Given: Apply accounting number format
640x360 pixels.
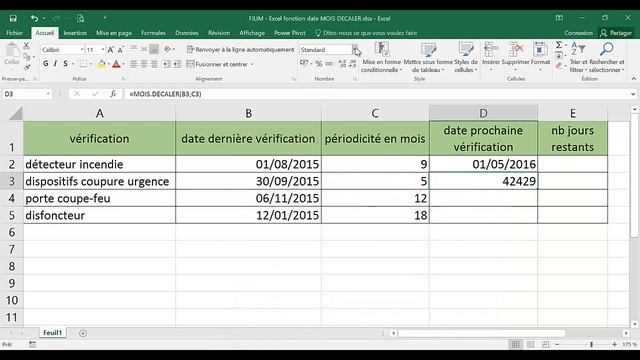Looking at the screenshot, I should pos(304,64).
